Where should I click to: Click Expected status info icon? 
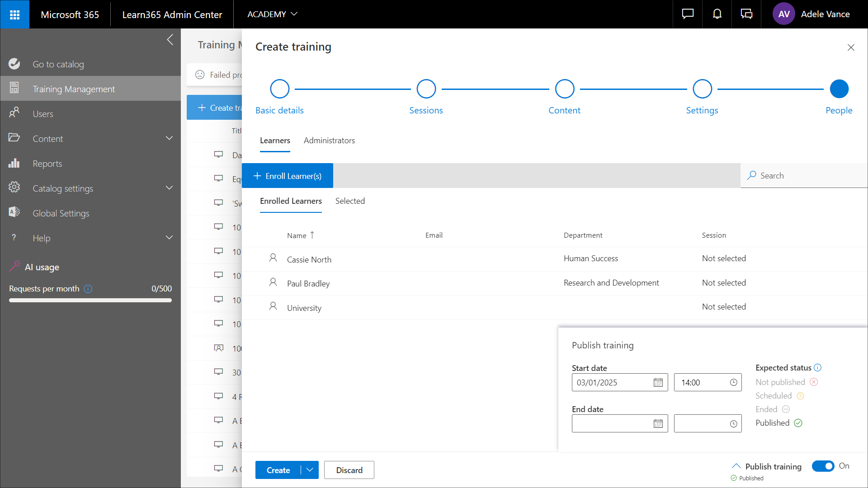point(818,368)
